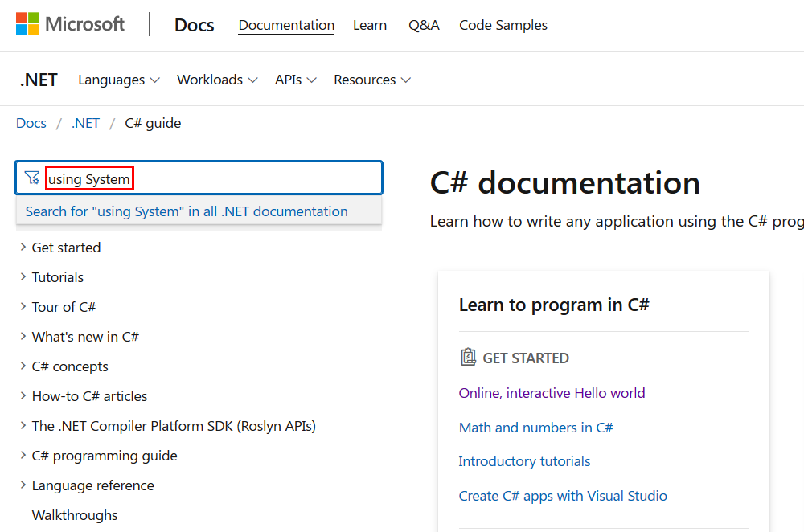804x532 pixels.
Task: Expand the Tutorials tree node
Action: click(51, 277)
